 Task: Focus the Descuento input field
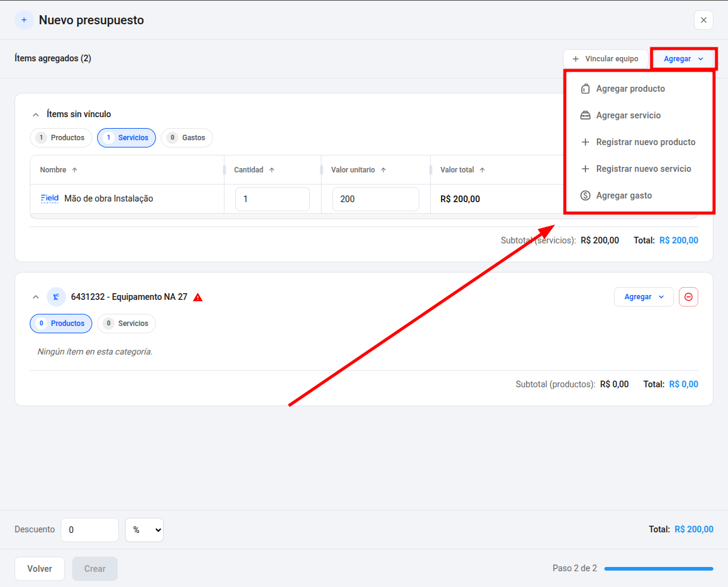click(x=90, y=530)
